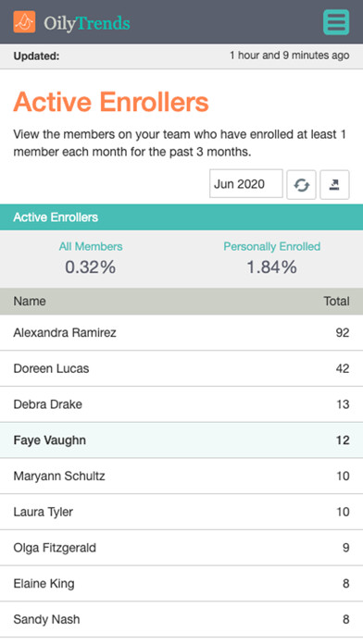Image resolution: width=363 pixels, height=644 pixels.
Task: Click the Active Enrollers page title
Action: click(x=111, y=102)
